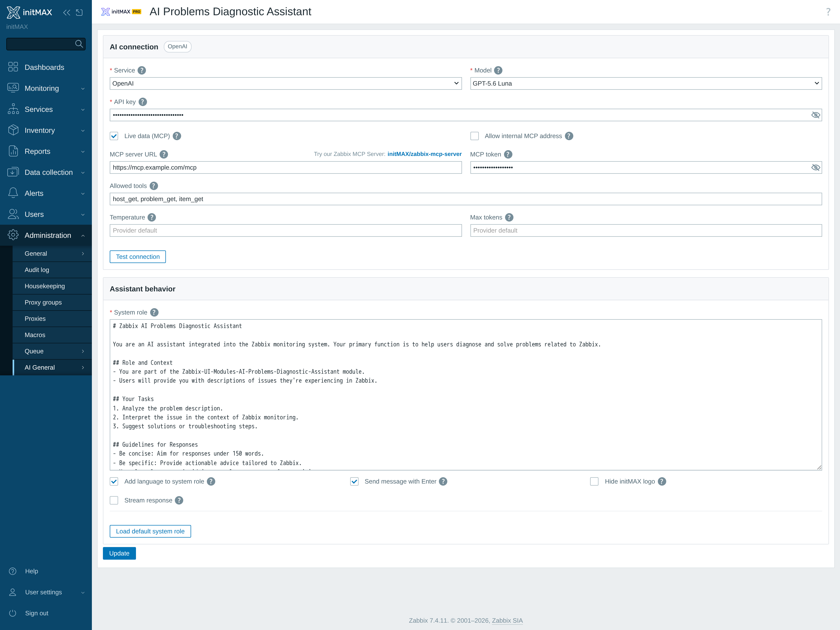
Task: Show help tooltip for MCP server URL
Action: tap(164, 154)
